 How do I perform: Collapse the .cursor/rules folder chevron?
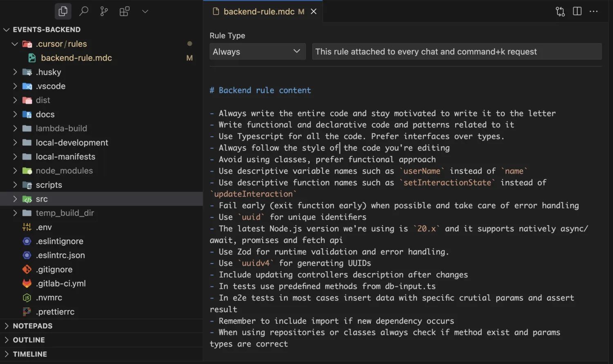click(x=15, y=44)
